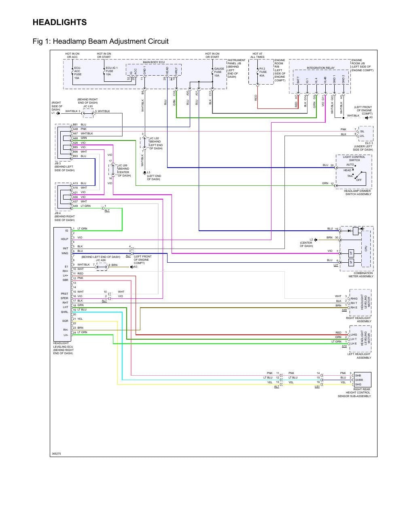The width and height of the screenshot is (420, 521).
Task: Click the SHB sensor terminal
Action: click(x=358, y=375)
